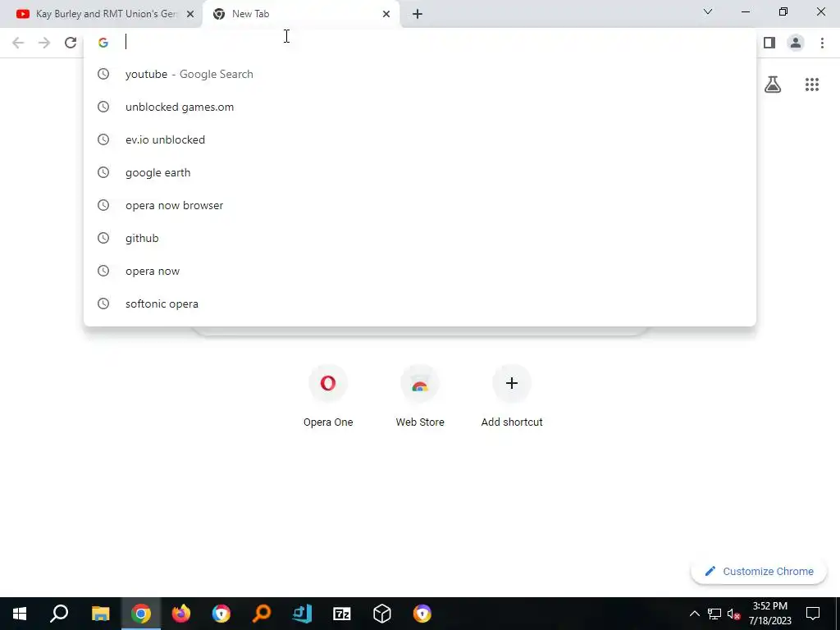Viewport: 840px width, 630px height.
Task: Open the Google apps grid
Action: pyautogui.click(x=812, y=84)
